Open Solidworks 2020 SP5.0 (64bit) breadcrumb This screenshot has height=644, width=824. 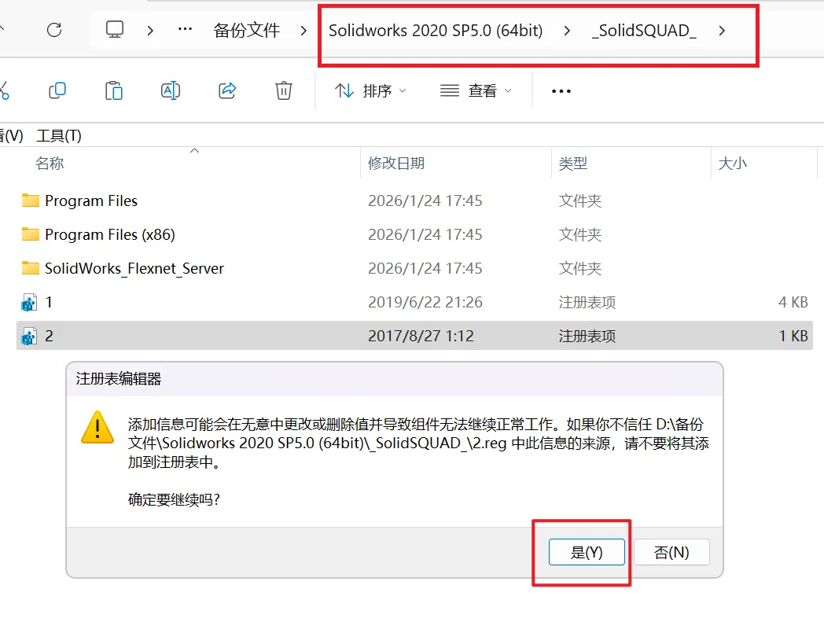(436, 31)
